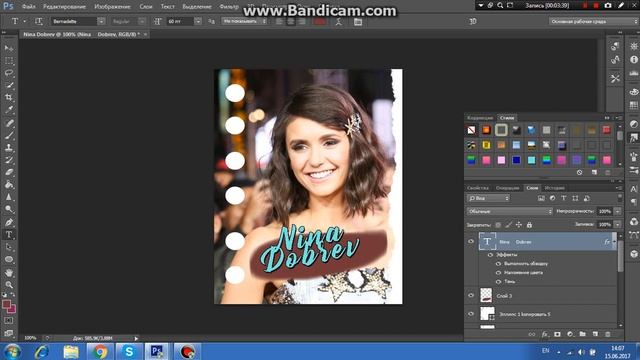The width and height of the screenshot is (640, 360).
Task: Select the Horizontal Type tool
Action: pyautogui.click(x=9, y=234)
